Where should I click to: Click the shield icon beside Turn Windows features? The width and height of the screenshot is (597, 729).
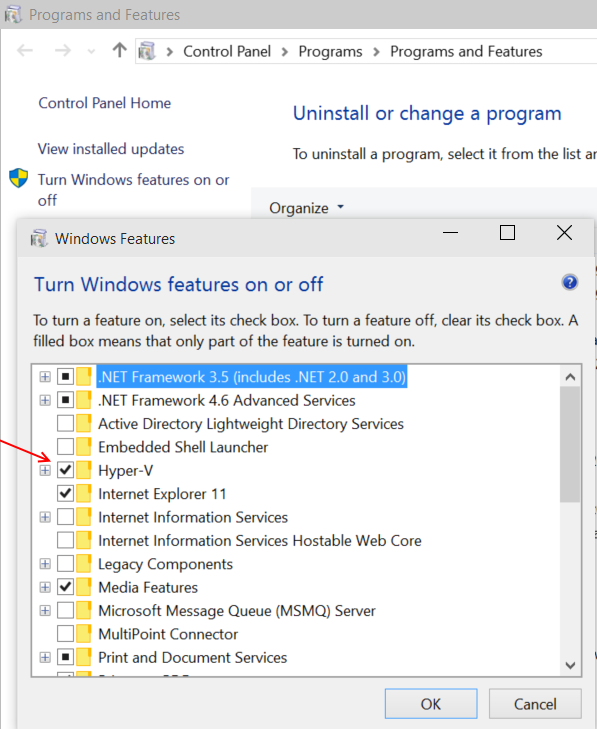[x=19, y=178]
